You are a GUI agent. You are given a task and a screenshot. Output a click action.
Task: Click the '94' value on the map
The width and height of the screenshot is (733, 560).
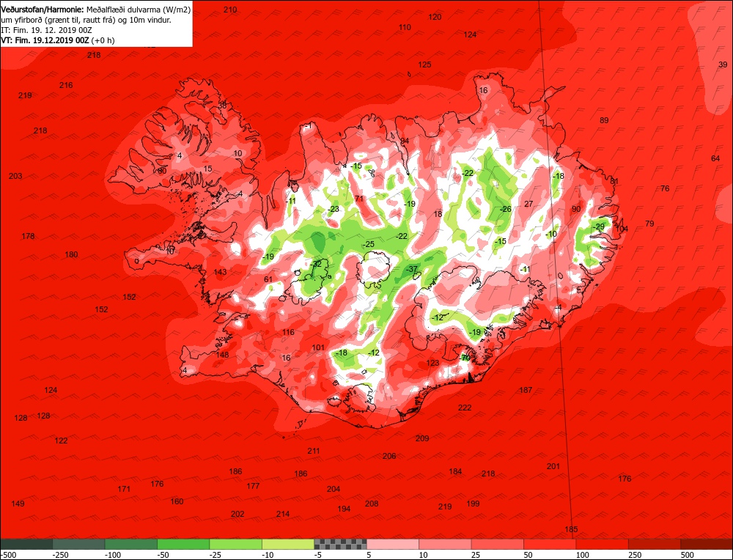click(x=405, y=141)
